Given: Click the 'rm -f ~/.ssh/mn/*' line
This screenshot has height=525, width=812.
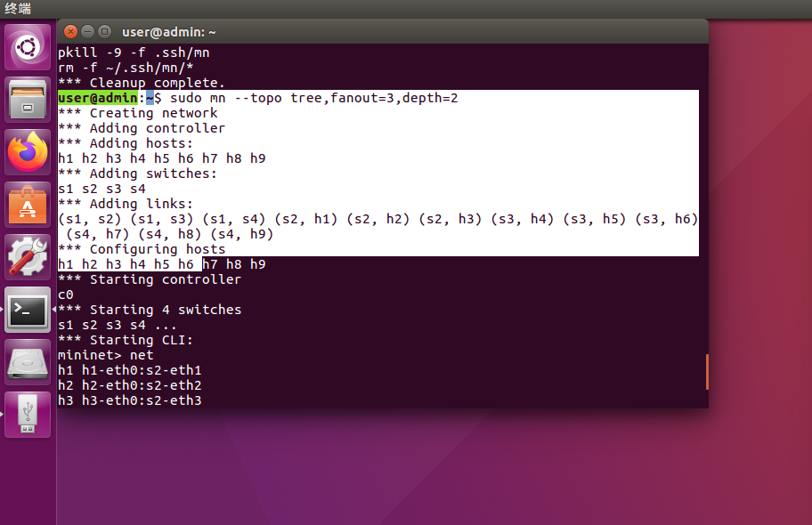Looking at the screenshot, I should [126, 68].
